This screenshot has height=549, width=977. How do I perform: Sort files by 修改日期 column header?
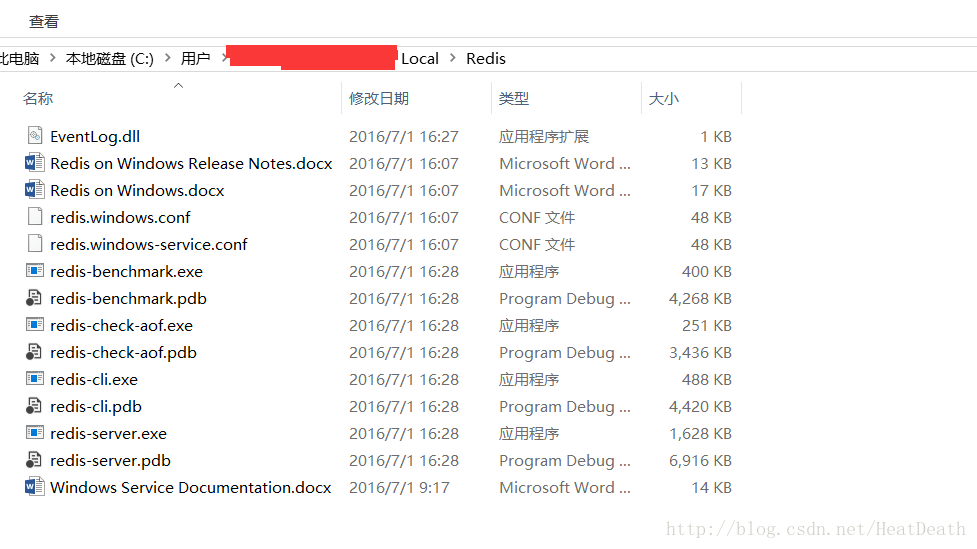tap(379, 98)
